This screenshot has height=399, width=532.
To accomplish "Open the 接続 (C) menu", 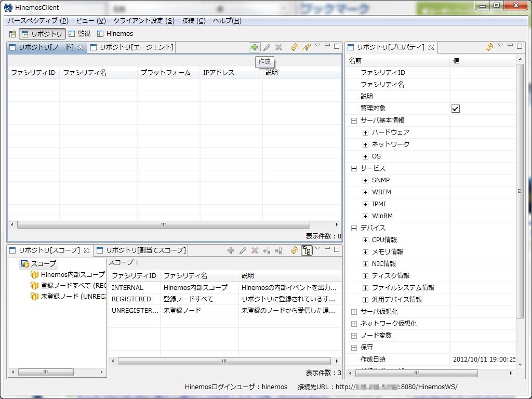I will (x=193, y=21).
